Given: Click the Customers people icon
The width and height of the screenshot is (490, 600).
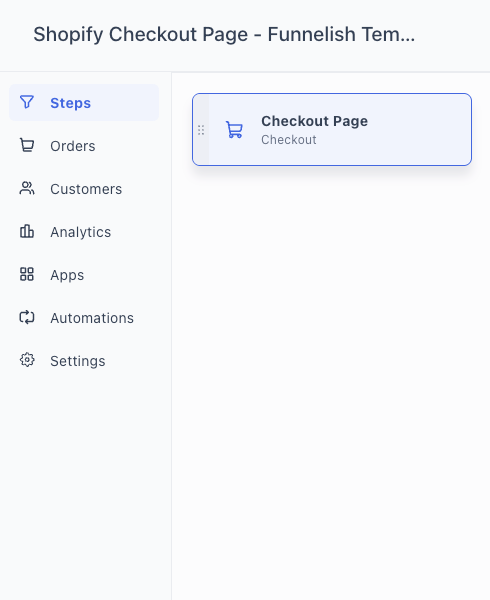Looking at the screenshot, I should pos(27,188).
